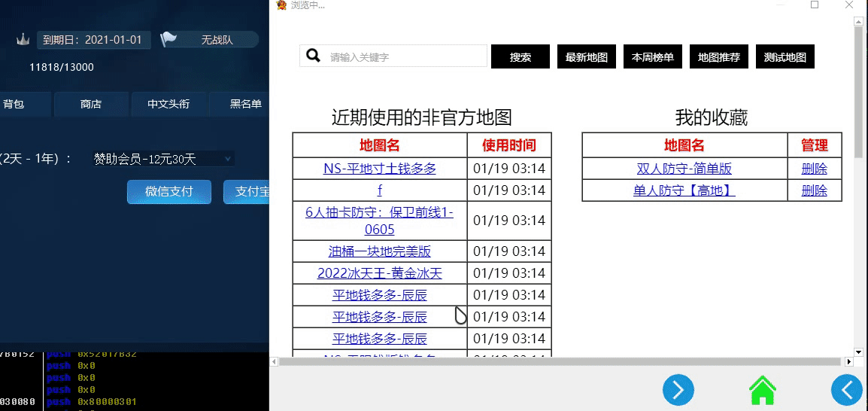Focus the keyword search input field
Screen dimensions: 868x411
coord(406,56)
